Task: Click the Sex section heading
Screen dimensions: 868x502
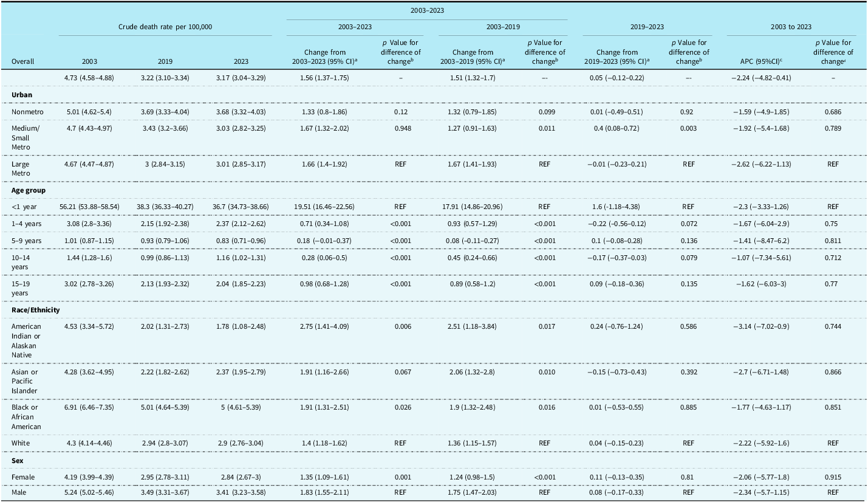Action: click(x=16, y=460)
